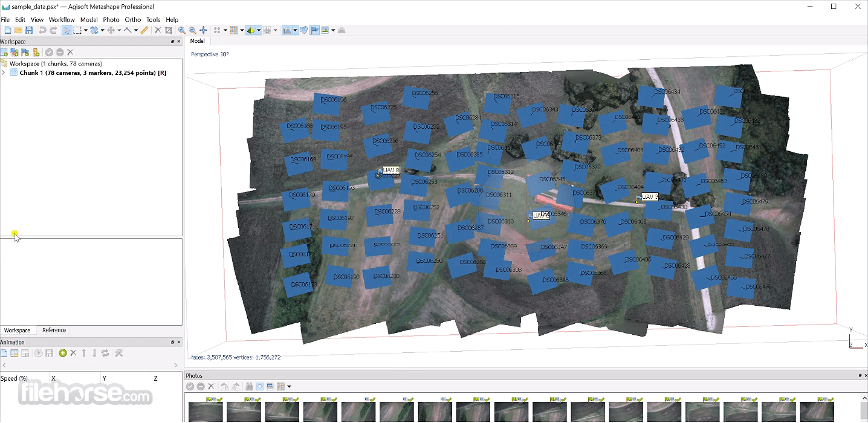Toggle Show Markers flag button

[314, 30]
